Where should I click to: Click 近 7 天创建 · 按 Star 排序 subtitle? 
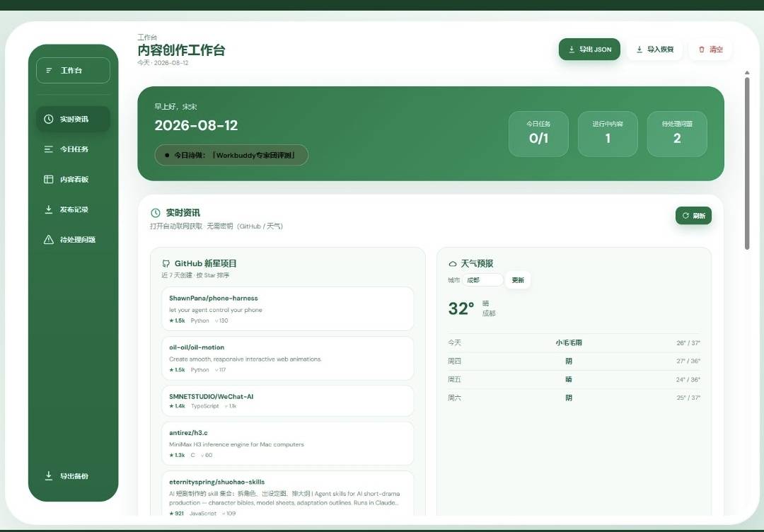(195, 275)
